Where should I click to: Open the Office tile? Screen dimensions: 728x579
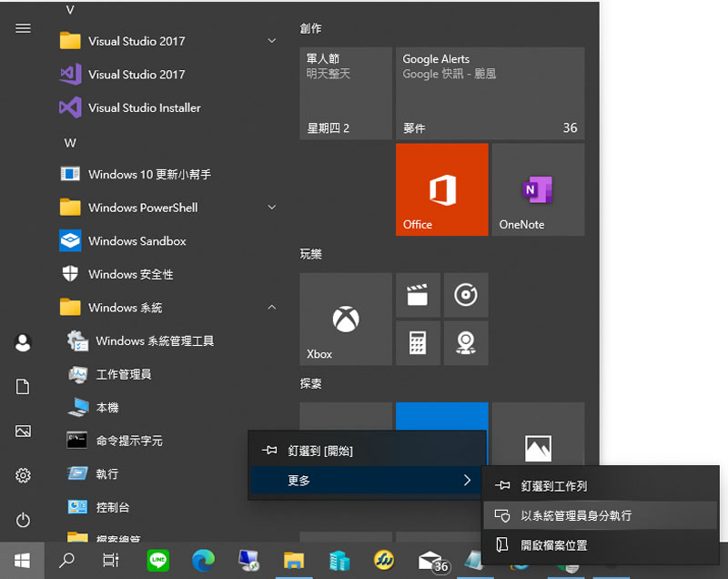442,189
